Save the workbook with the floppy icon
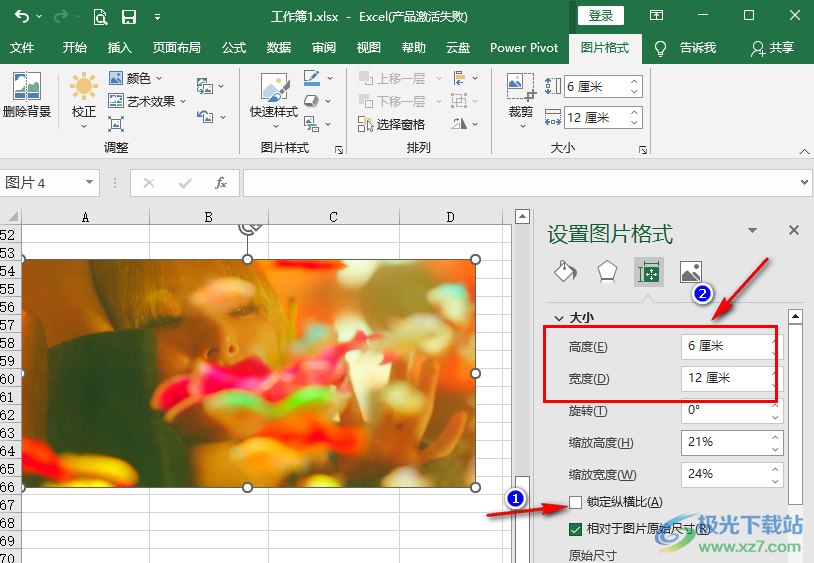This screenshot has width=814, height=563. pos(129,17)
